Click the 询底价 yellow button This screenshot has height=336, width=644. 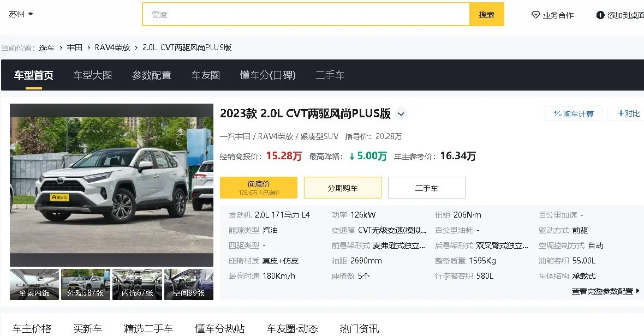pyautogui.click(x=258, y=188)
